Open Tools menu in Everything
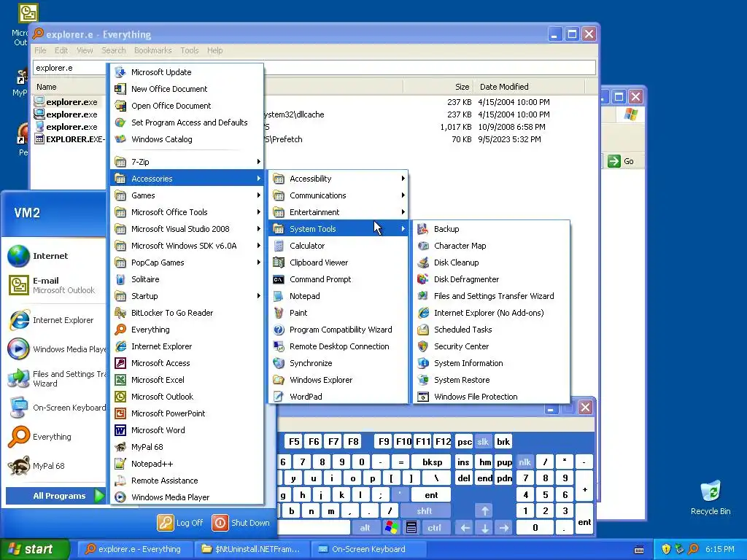The width and height of the screenshot is (747, 560). [x=189, y=50]
